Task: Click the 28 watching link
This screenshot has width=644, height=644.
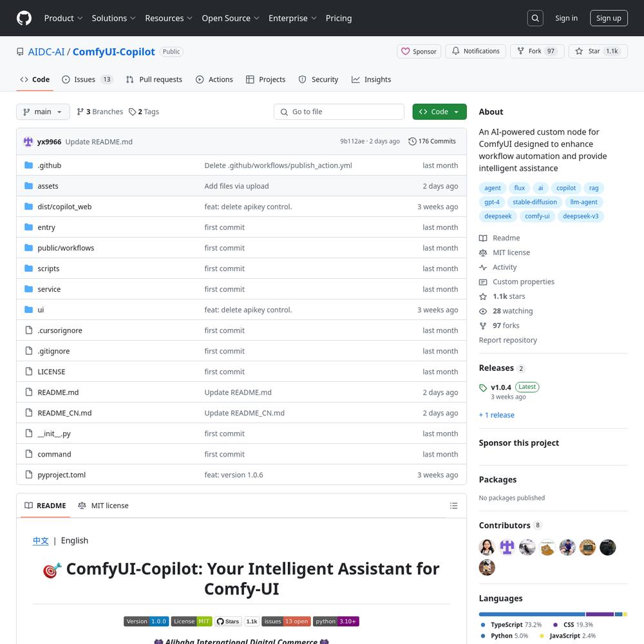Action: point(513,311)
